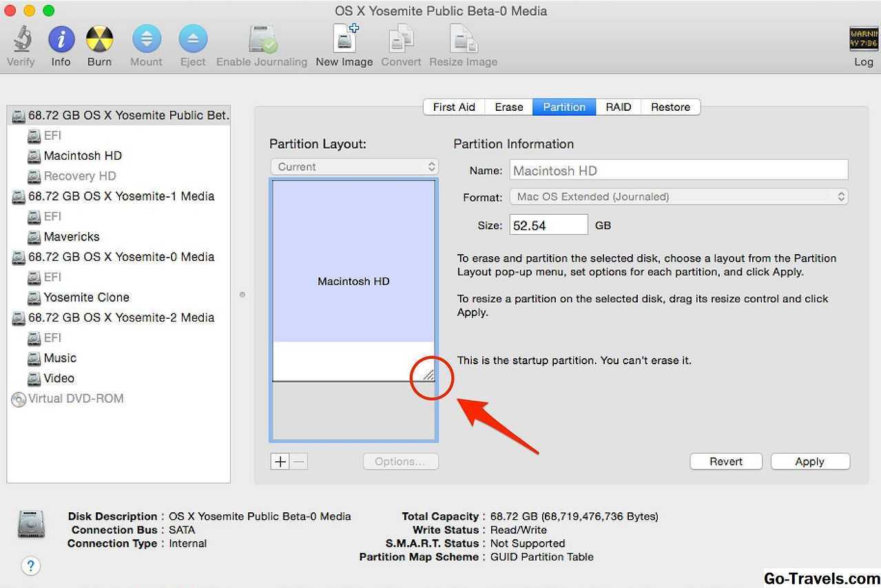This screenshot has width=881, height=588.
Task: Open the Partition Layout Current dropdown
Action: pyautogui.click(x=354, y=167)
